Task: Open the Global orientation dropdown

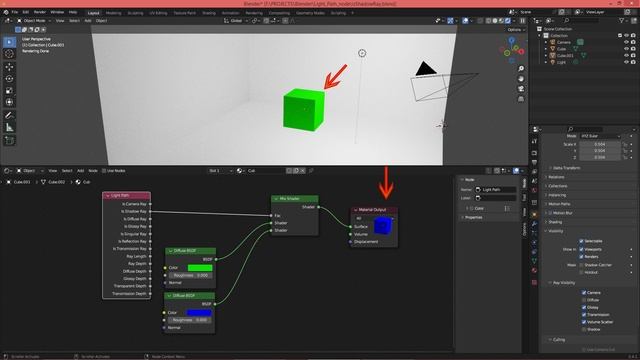Action: tap(236, 20)
